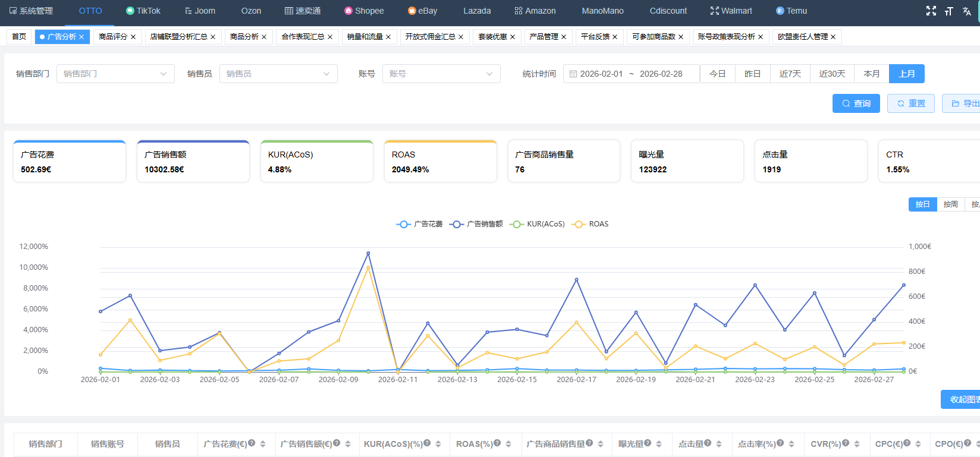Expand the 销售部门 dropdown
Image resolution: width=980 pixels, height=457 pixels.
(x=115, y=74)
